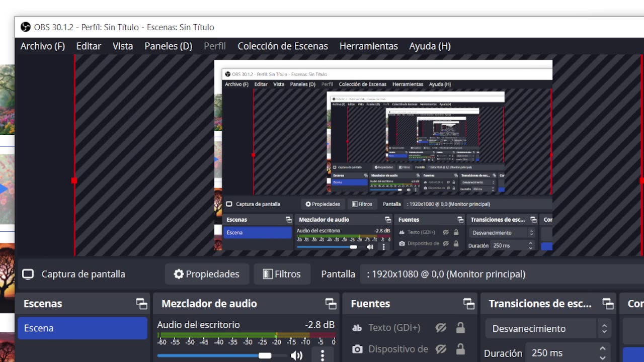Click the audio level meter bar
Image resolution: width=644 pixels, height=362 pixels.
point(247,335)
